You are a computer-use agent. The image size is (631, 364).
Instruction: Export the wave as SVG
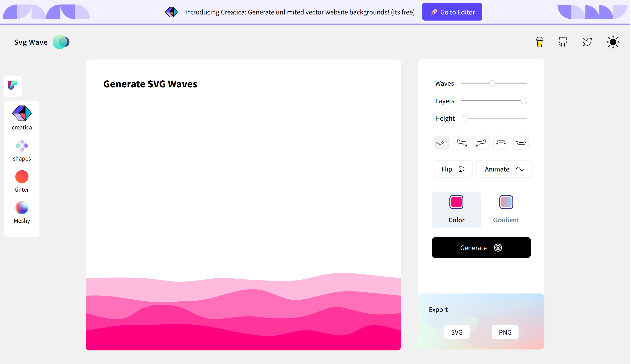click(456, 332)
